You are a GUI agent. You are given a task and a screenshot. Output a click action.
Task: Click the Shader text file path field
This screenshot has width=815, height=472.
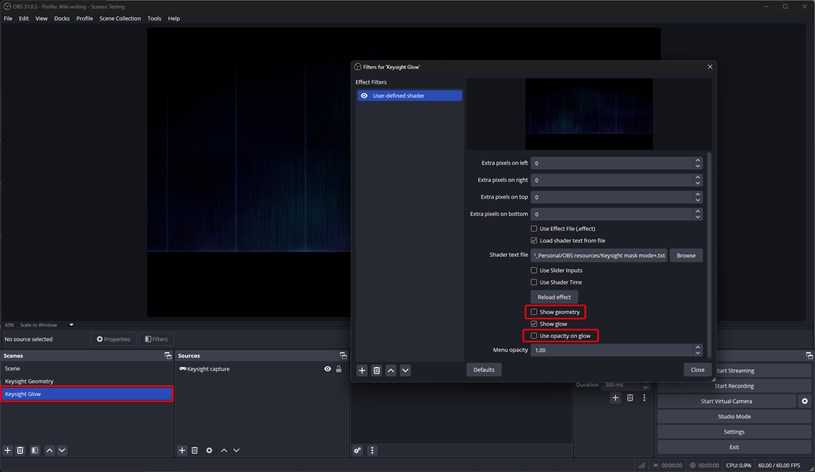(x=599, y=255)
